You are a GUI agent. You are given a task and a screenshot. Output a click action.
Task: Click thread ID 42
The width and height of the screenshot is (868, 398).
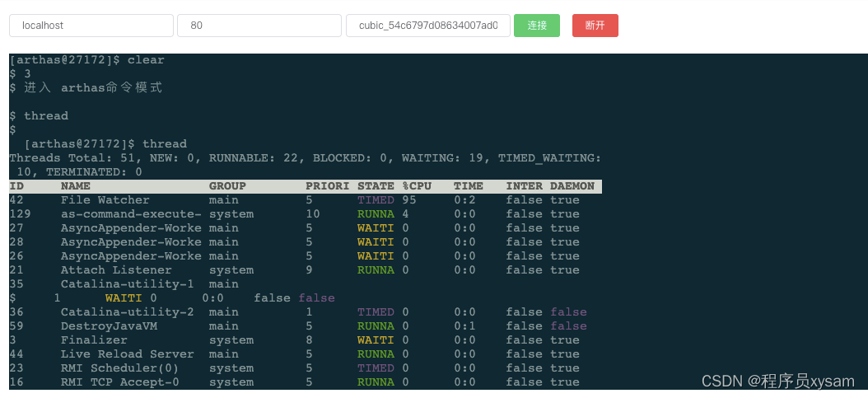click(x=16, y=200)
